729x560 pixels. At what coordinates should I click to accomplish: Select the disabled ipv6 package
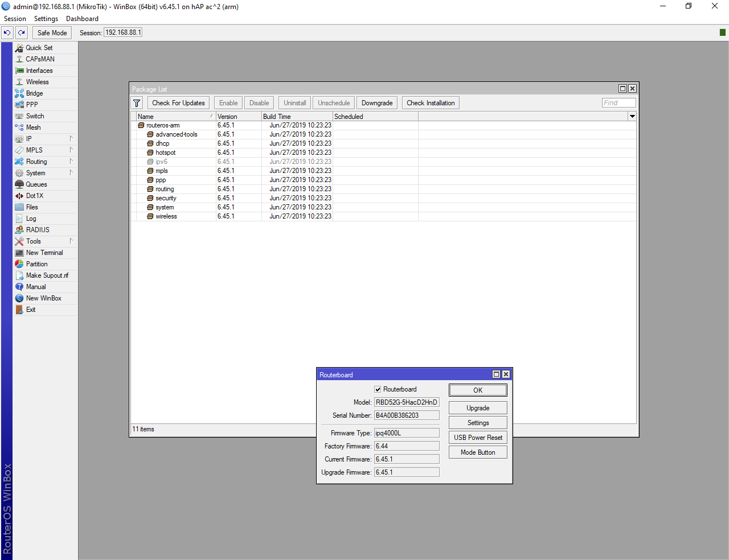(x=383, y=162)
